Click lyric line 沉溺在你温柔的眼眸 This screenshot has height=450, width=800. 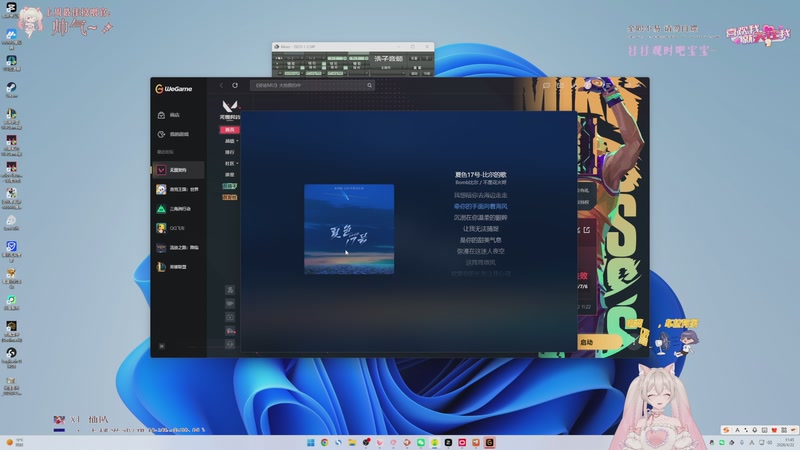pyautogui.click(x=481, y=217)
